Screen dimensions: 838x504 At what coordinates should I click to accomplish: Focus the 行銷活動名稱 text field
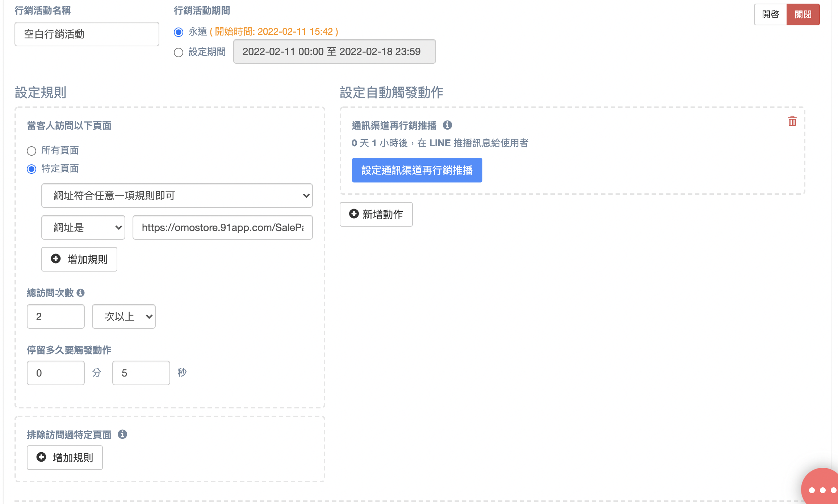87,34
